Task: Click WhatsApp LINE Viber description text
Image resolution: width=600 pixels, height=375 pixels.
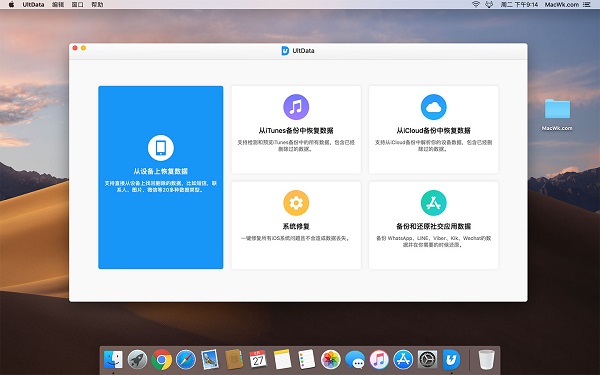Action: pos(434,241)
